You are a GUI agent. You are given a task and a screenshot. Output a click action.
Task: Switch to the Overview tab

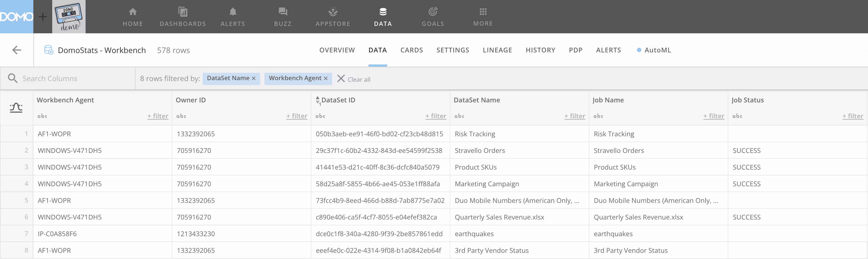click(x=337, y=50)
